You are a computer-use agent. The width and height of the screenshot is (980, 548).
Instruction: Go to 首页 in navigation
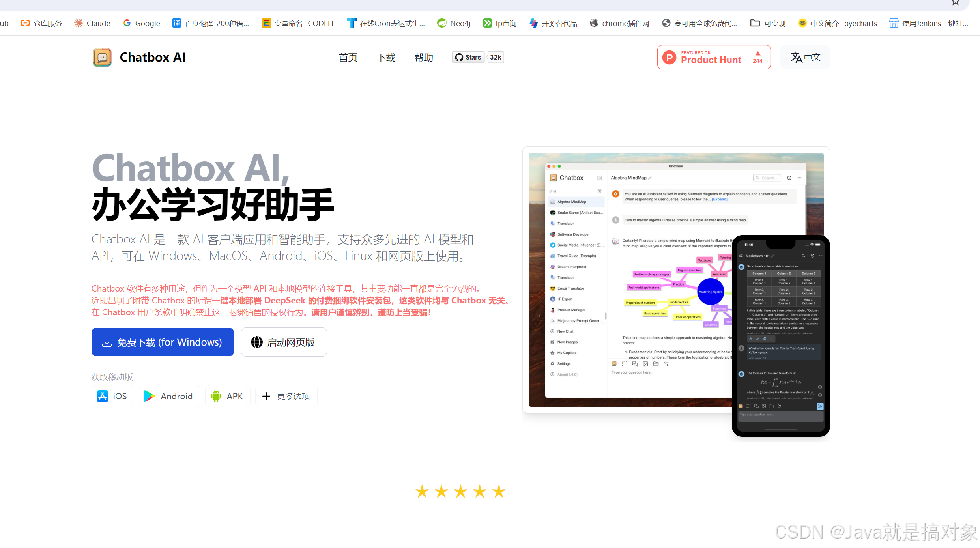pyautogui.click(x=348, y=58)
